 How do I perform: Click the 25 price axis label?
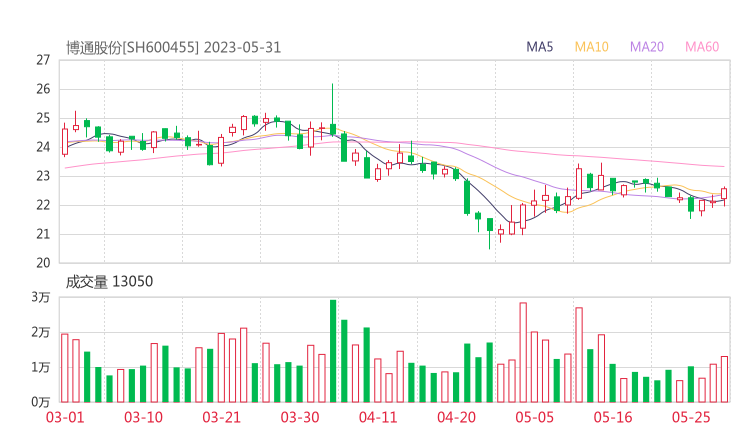[x=43, y=118]
